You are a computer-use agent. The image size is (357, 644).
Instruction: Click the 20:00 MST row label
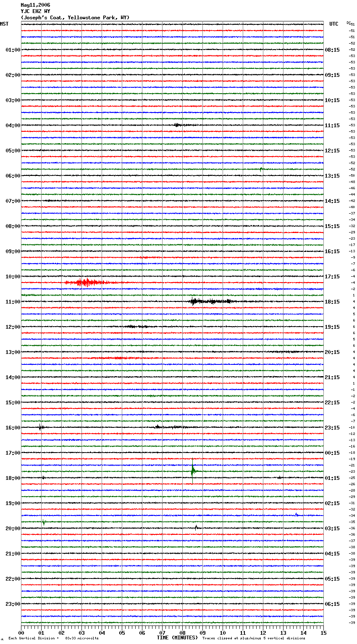[13, 529]
